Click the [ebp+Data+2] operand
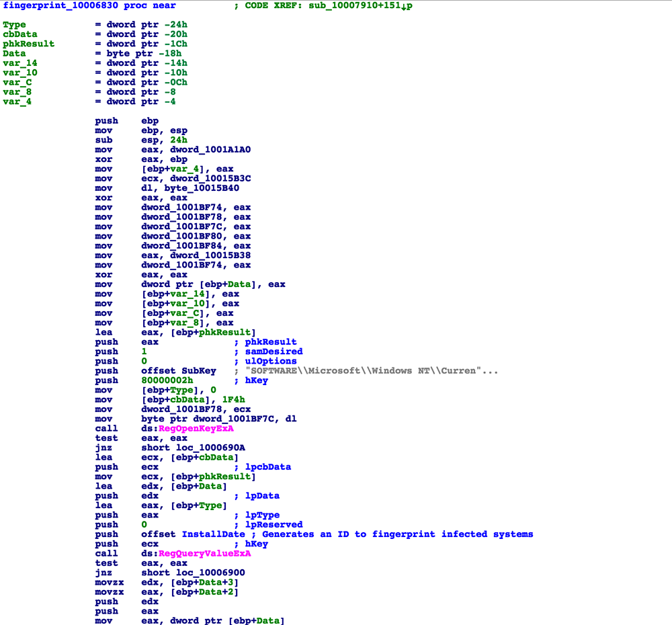This screenshot has width=672, height=625. (x=204, y=592)
